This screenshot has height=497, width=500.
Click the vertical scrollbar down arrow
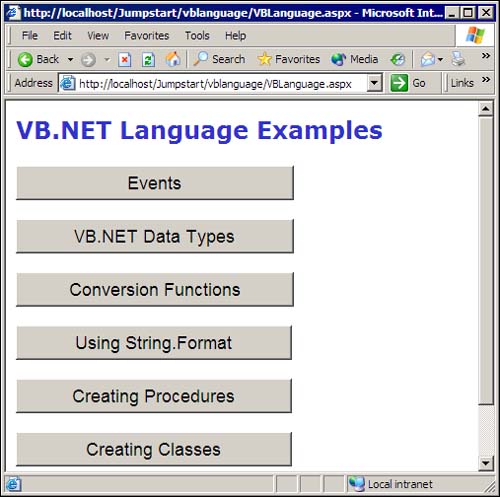[486, 463]
